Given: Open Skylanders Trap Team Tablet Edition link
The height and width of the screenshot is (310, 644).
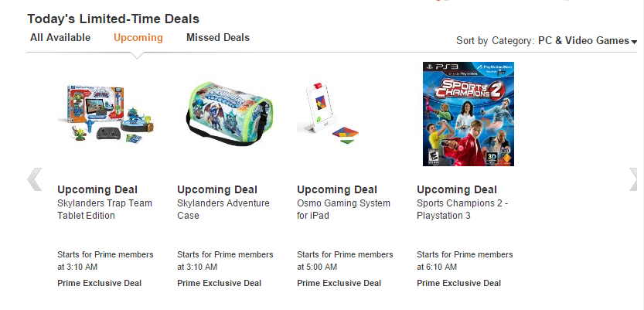Looking at the screenshot, I should (104, 210).
